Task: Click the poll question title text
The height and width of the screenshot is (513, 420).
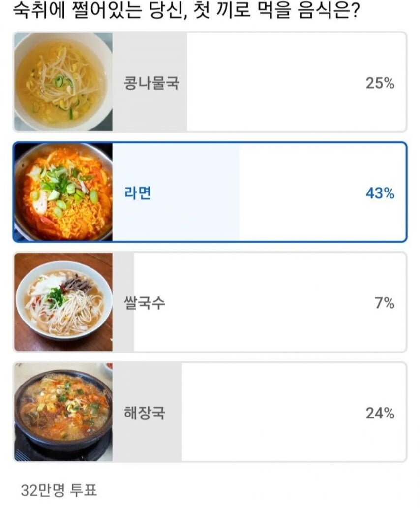Action: (186, 10)
